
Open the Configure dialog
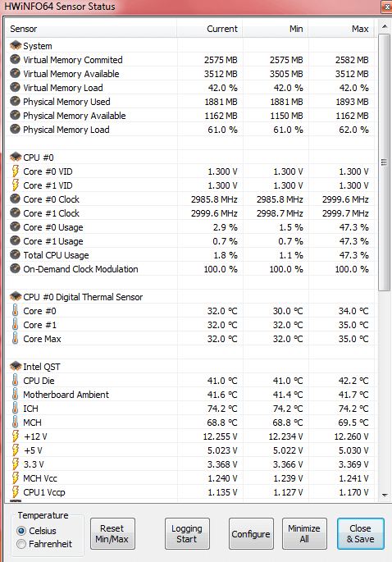click(x=251, y=533)
